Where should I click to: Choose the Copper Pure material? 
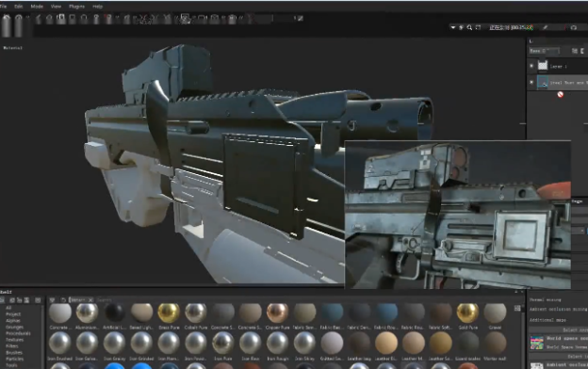click(x=277, y=313)
